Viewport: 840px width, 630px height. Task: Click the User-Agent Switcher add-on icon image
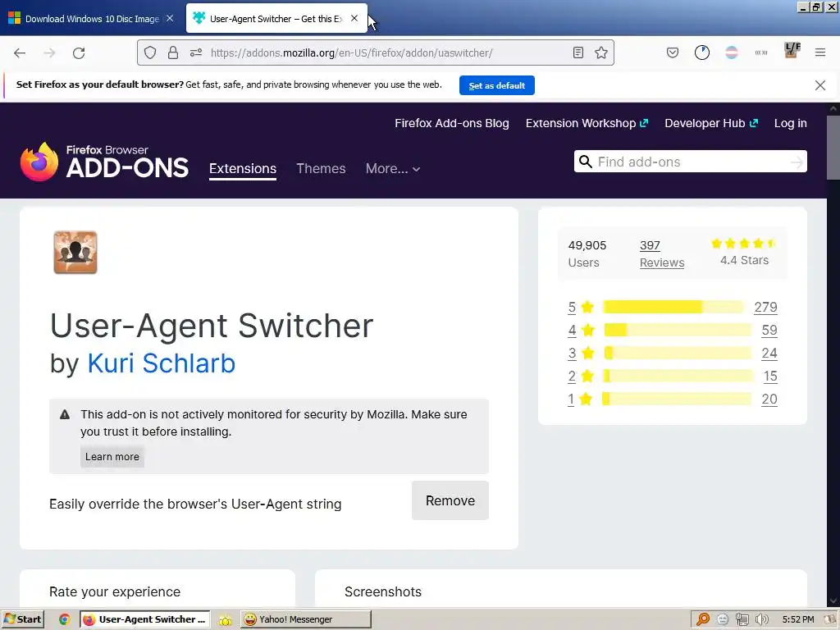[75, 253]
